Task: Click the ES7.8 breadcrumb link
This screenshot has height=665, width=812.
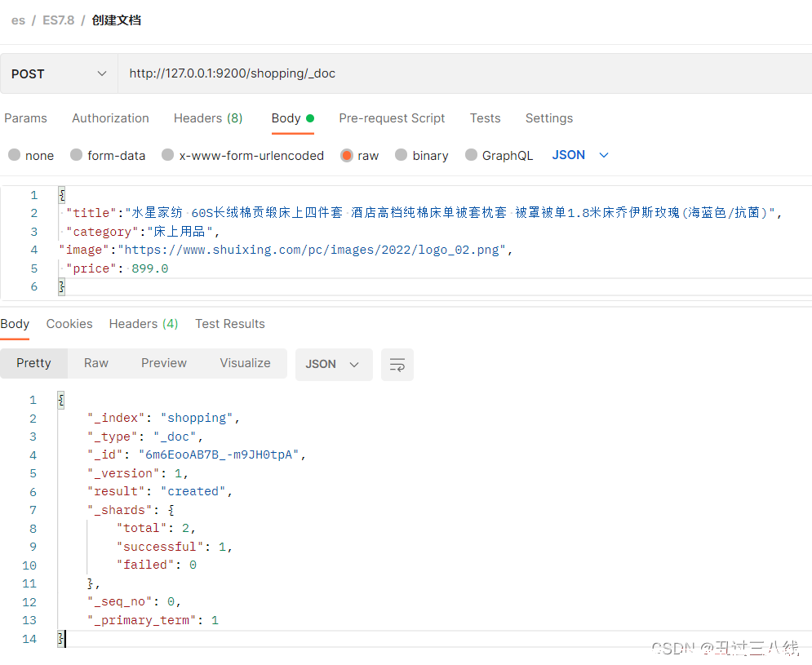Action: click(x=59, y=20)
